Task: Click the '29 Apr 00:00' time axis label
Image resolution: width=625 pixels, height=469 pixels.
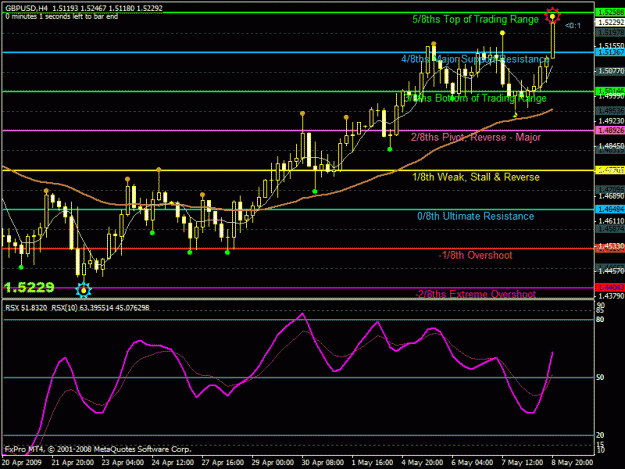Action: (273, 463)
